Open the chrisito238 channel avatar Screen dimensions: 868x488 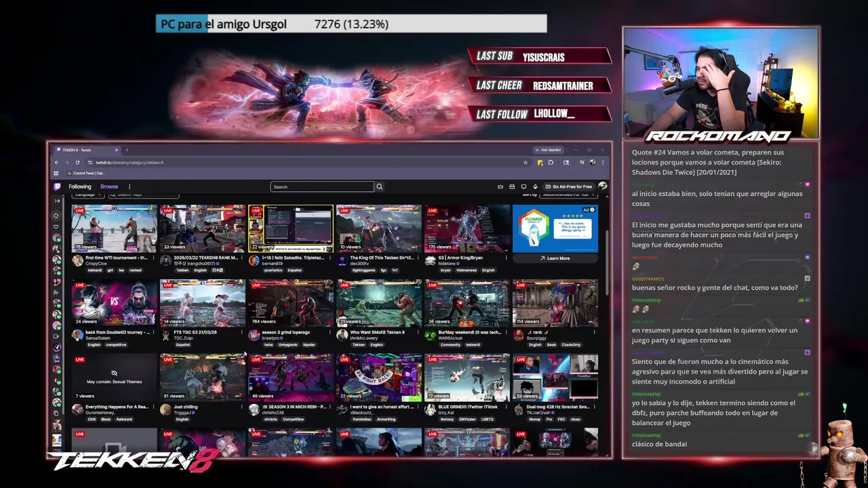coord(254,409)
